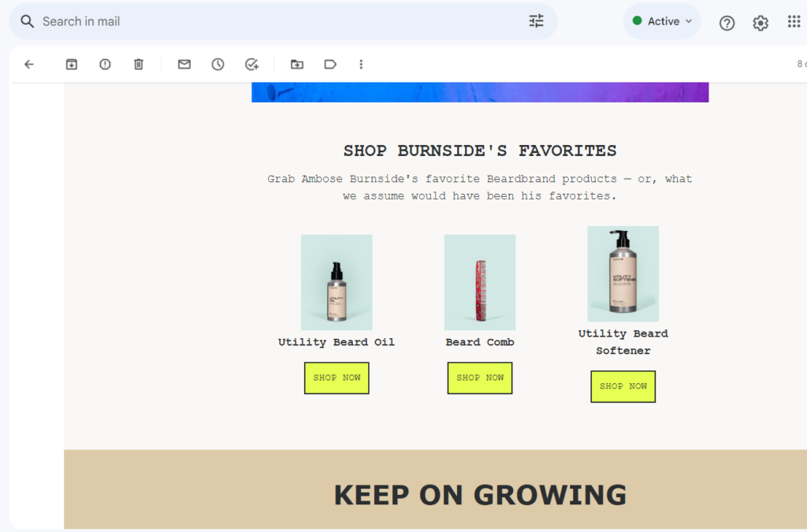Focus the Search in mail field
The height and width of the screenshot is (532, 807).
(283, 21)
